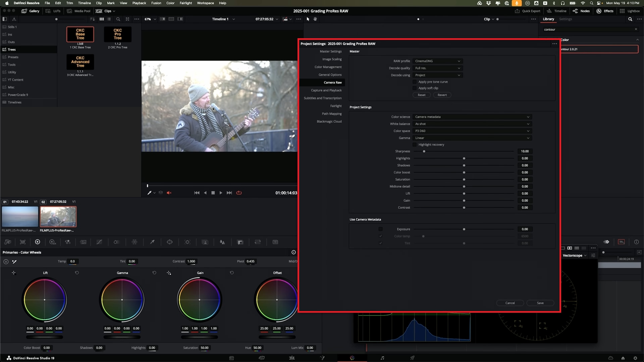Screen dimensions: 644x362
Task: Toggle auto color 'A' button
Action: pyautogui.click(x=6, y=261)
